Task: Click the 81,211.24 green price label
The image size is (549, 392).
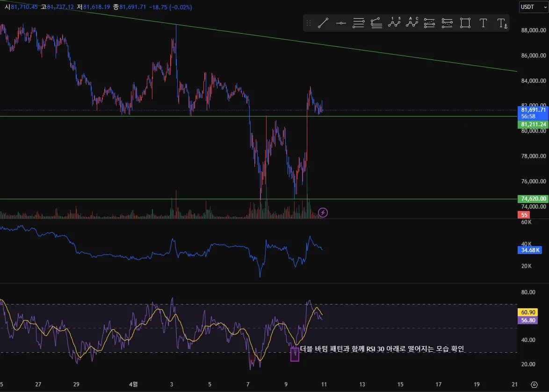Action: pos(533,124)
